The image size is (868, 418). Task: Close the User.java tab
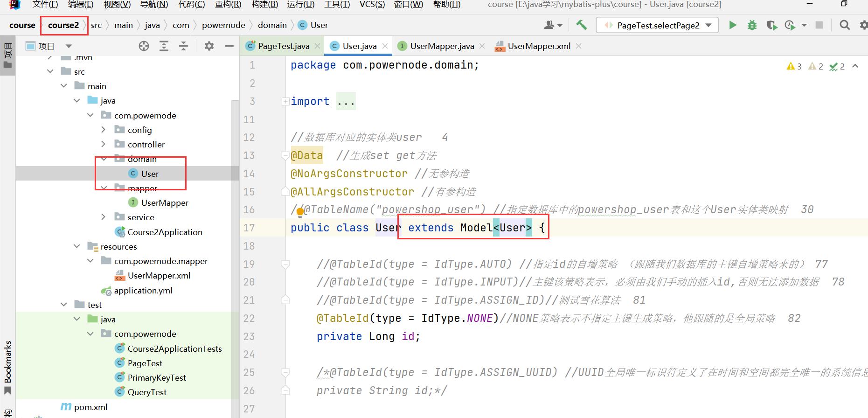[385, 46]
